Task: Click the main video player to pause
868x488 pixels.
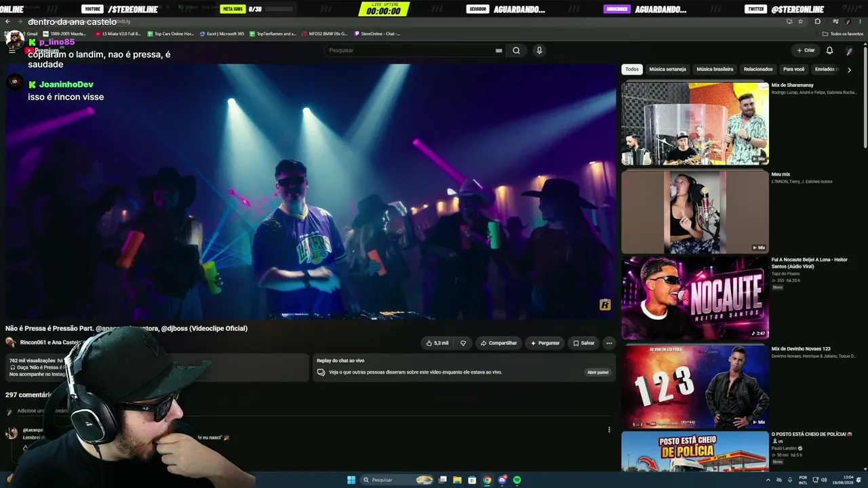Action: click(311, 191)
